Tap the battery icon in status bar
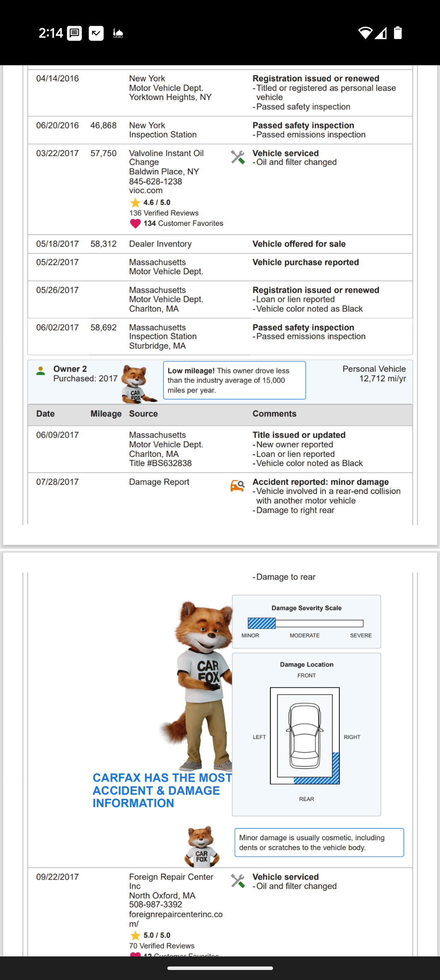Viewport: 440px width, 980px height. click(397, 33)
